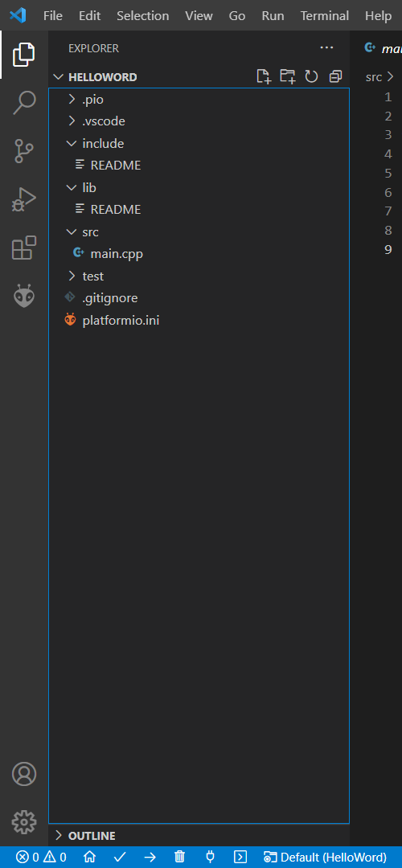Open the serial monitor plug icon
The width and height of the screenshot is (402, 868).
click(x=210, y=857)
